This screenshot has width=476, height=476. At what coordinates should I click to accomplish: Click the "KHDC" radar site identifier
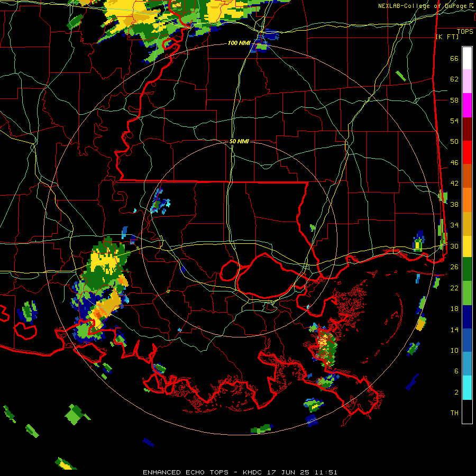(x=253, y=472)
